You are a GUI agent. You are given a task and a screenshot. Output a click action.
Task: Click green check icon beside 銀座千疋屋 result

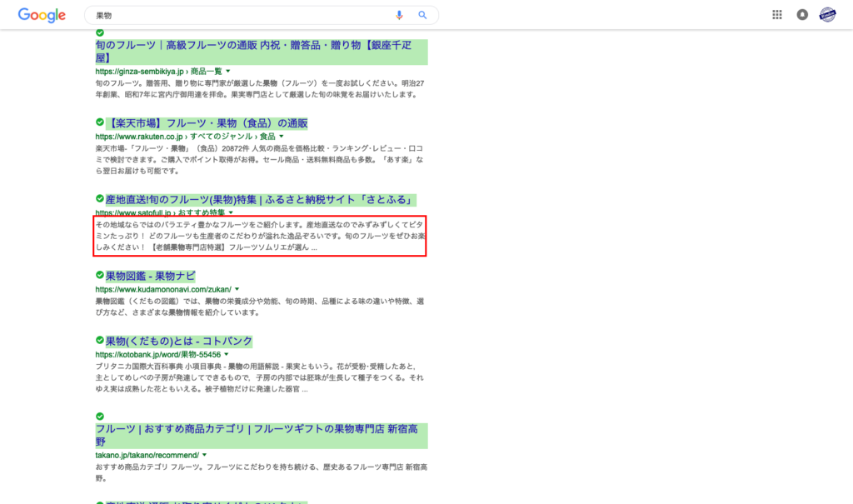(x=100, y=32)
